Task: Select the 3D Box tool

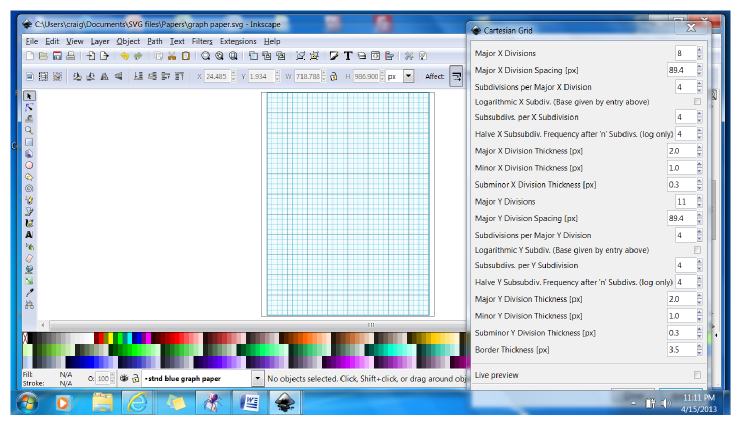Action: pos(29,154)
